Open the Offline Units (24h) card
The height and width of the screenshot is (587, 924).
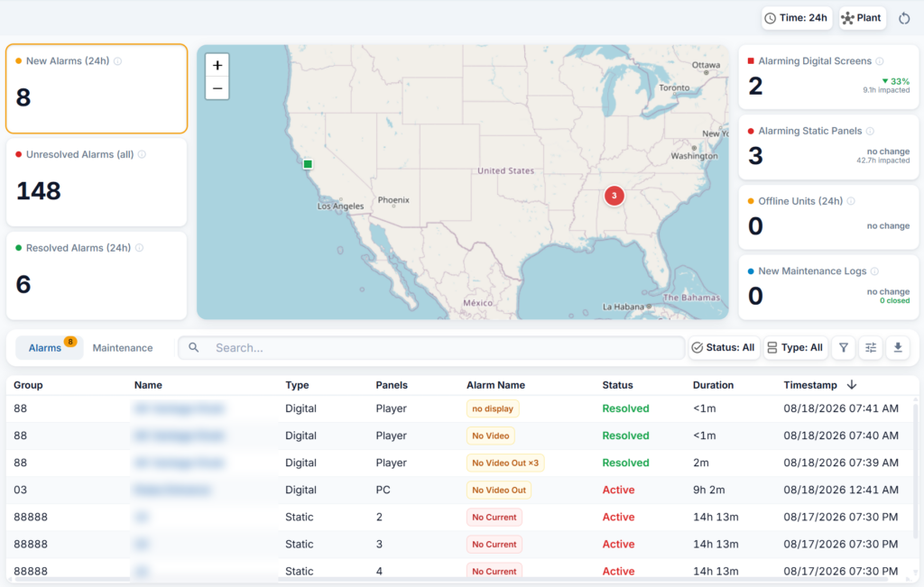[x=828, y=217]
